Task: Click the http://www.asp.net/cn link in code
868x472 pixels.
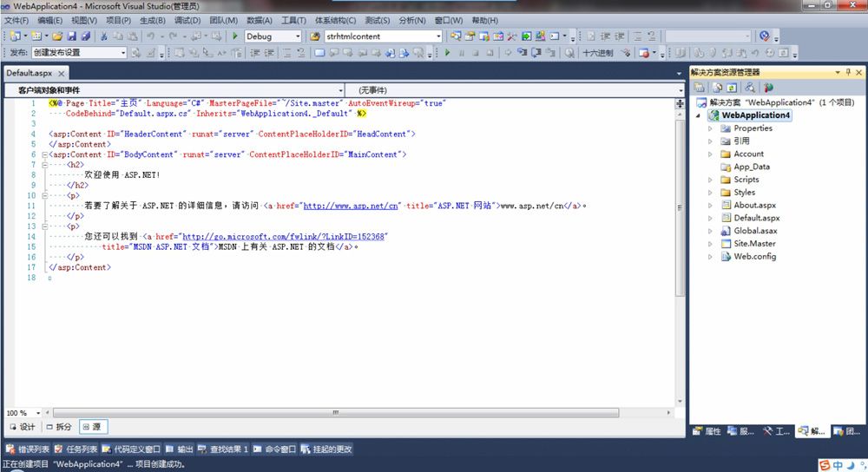Action: [351, 206]
